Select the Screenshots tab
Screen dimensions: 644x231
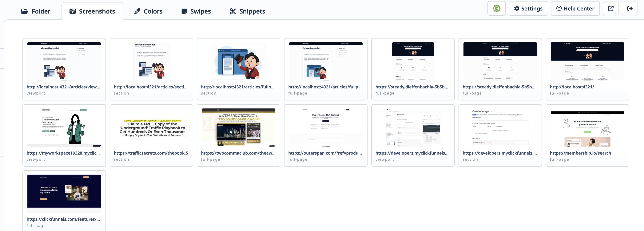click(x=92, y=11)
